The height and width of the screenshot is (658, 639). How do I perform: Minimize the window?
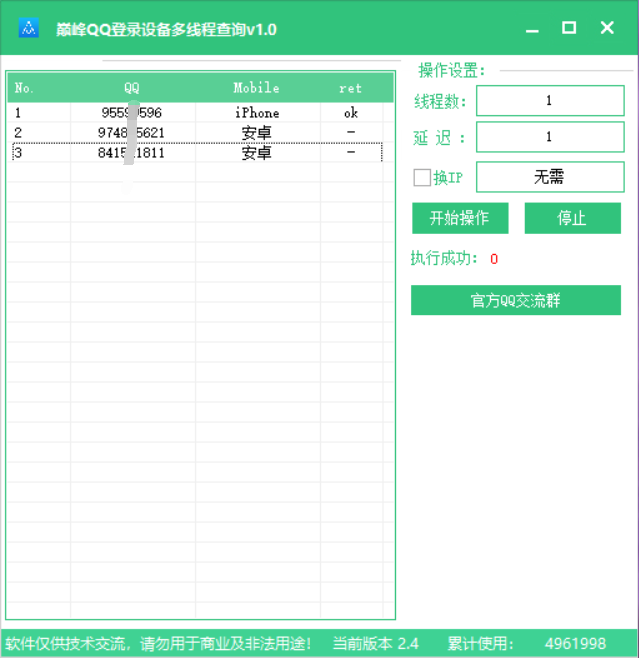coord(532,28)
